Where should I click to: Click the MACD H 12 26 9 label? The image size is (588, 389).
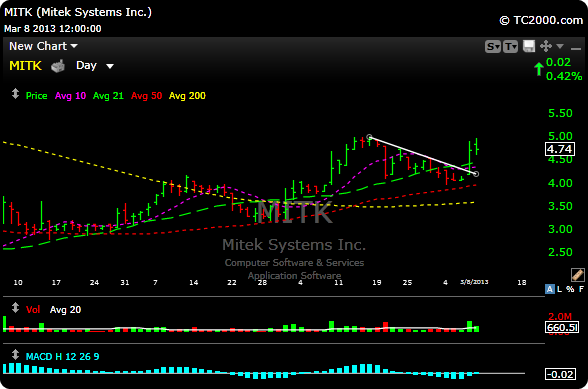click(62, 356)
